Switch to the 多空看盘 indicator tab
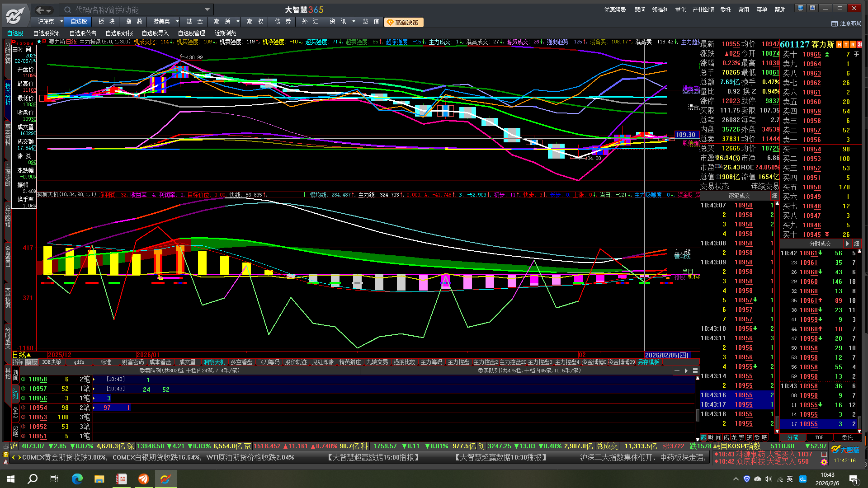The height and width of the screenshot is (488, 868). tap(241, 362)
